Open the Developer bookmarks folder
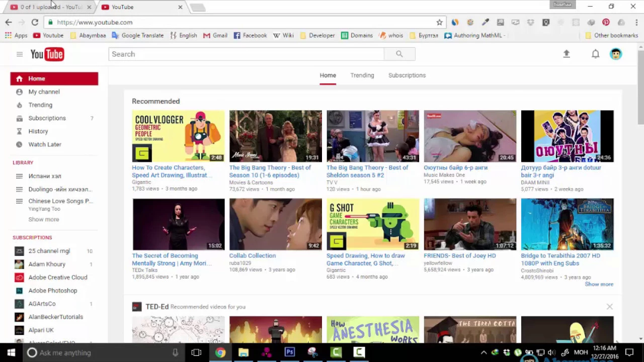The image size is (644, 362). point(317,35)
